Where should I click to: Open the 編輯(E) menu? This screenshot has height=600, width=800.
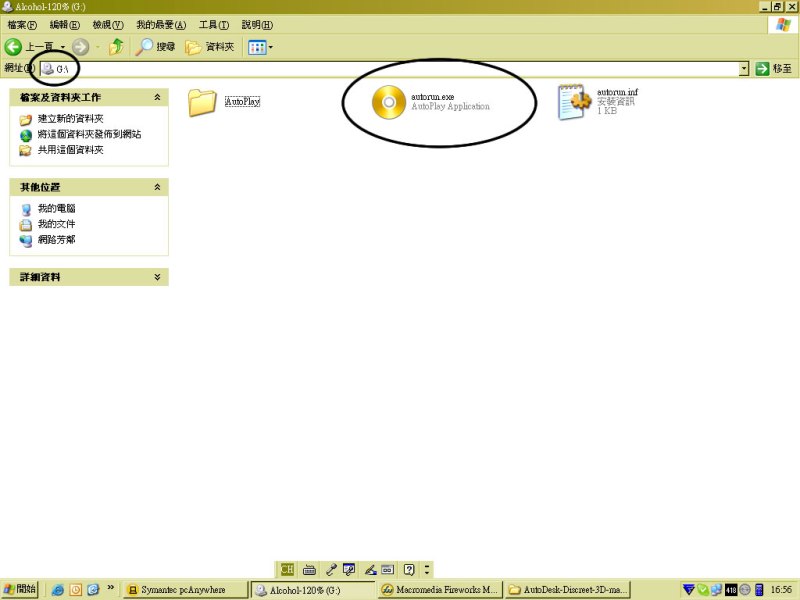64,24
